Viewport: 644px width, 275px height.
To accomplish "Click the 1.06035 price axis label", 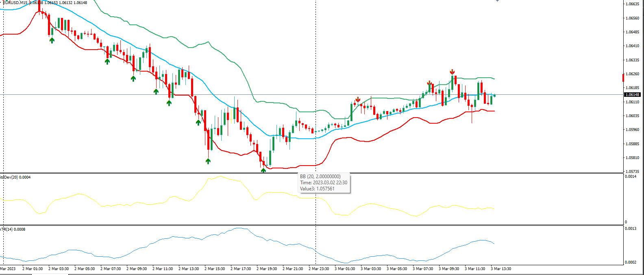I will click(x=632, y=116).
